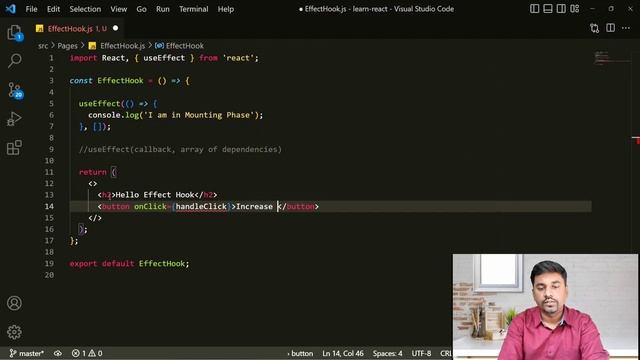Click the master branch status item
Screen dimensions: 640x360
[x=27, y=353]
